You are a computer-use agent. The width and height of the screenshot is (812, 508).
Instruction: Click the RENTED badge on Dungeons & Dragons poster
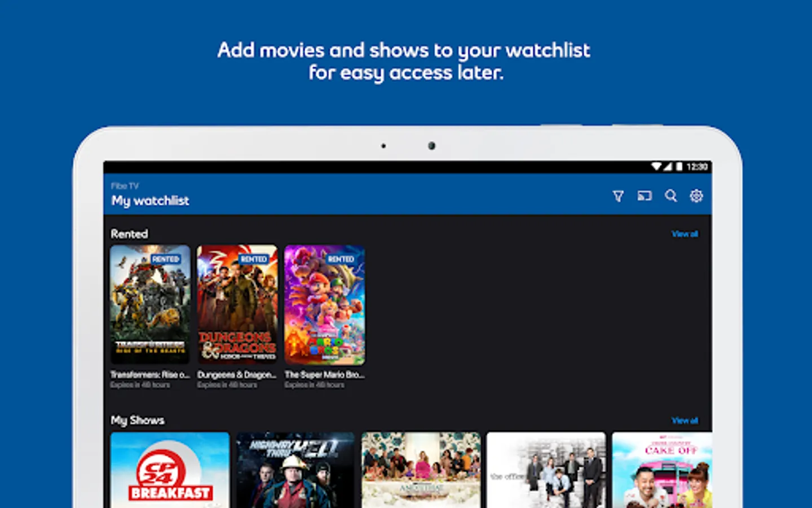(x=254, y=259)
